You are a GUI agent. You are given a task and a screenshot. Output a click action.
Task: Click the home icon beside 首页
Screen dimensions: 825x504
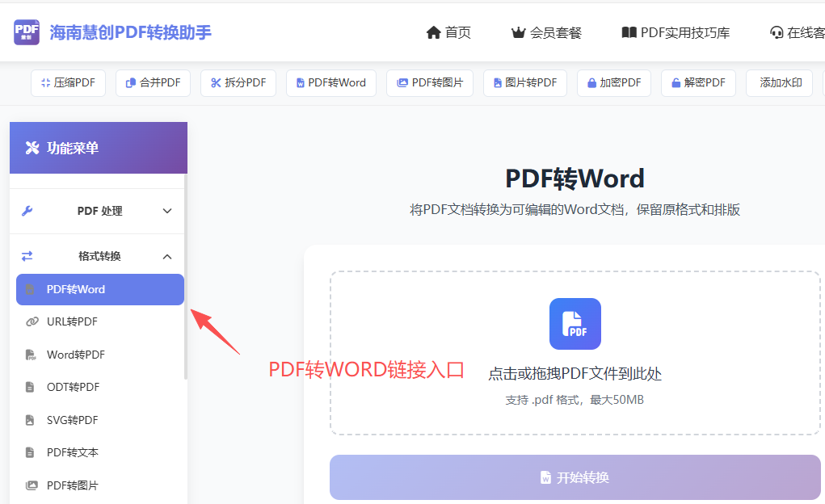433,32
